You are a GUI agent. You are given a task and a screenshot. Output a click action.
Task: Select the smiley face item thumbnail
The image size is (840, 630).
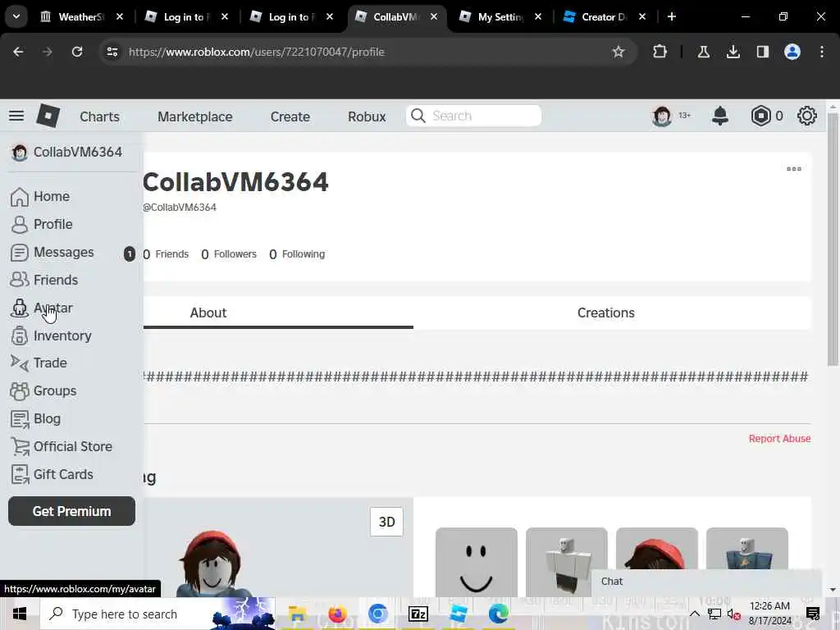point(477,562)
